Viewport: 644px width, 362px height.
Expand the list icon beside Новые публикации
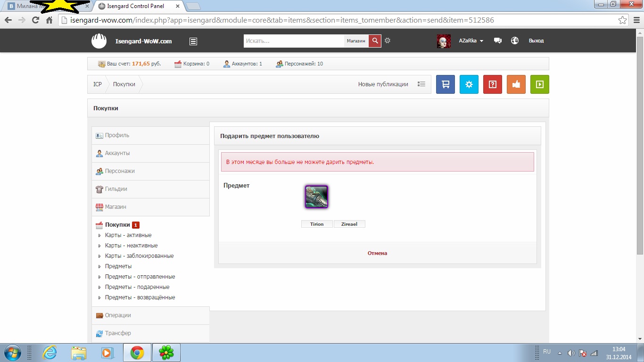point(421,84)
